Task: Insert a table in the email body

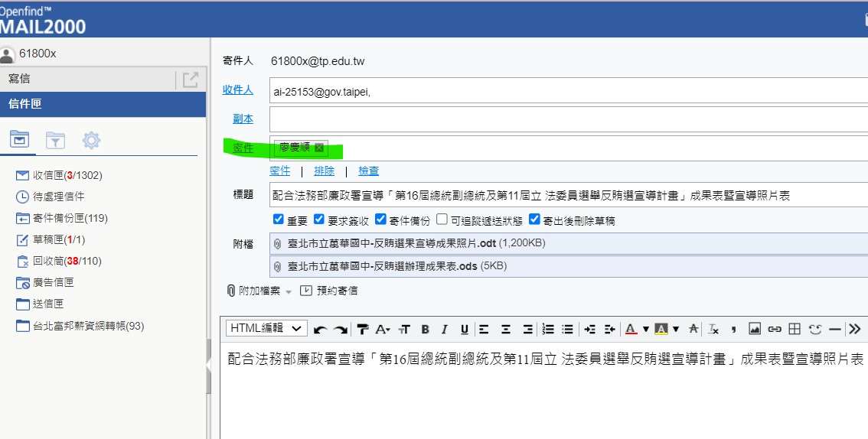Action: tap(795, 329)
